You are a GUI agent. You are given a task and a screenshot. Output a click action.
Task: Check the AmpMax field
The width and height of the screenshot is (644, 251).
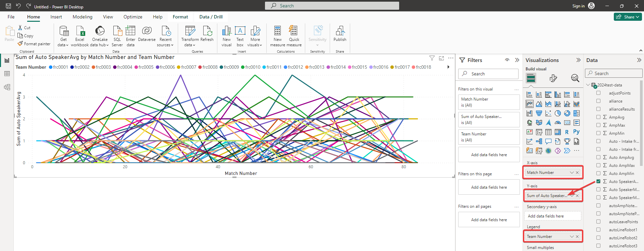598,125
